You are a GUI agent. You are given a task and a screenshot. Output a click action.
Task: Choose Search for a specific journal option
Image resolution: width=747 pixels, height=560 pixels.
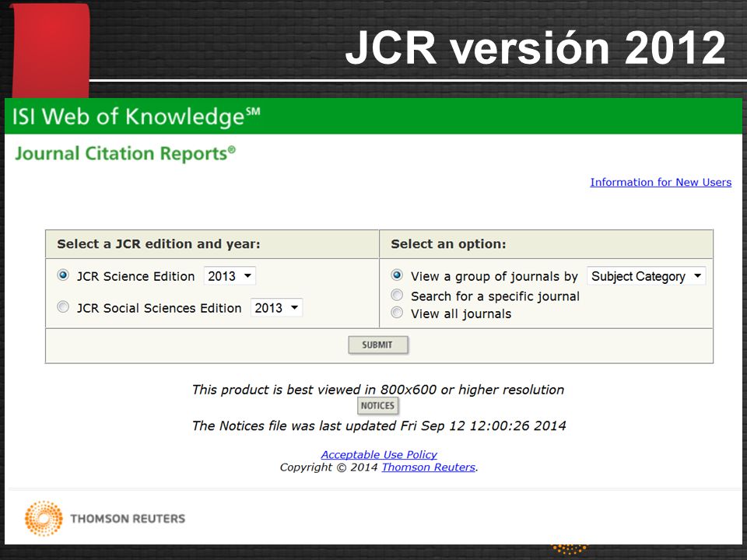coord(397,296)
